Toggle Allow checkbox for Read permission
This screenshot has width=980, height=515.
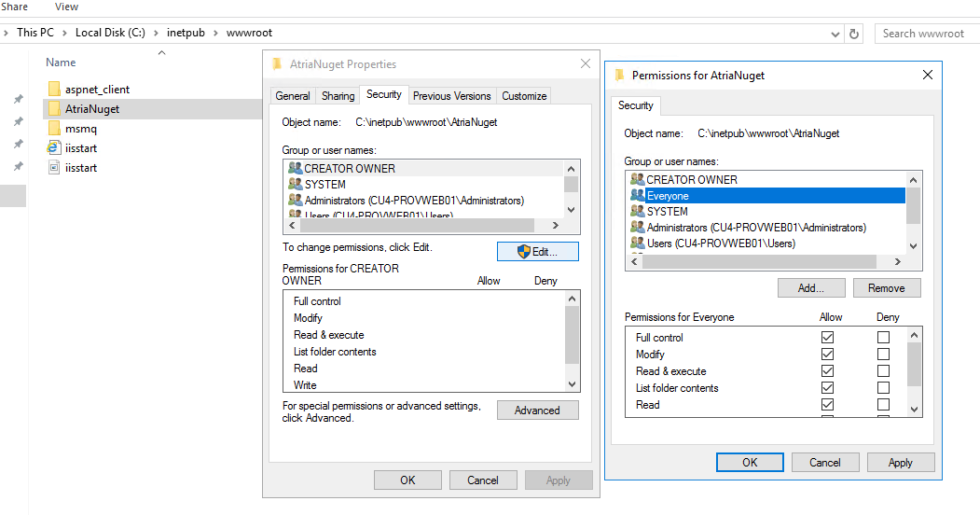(x=827, y=405)
